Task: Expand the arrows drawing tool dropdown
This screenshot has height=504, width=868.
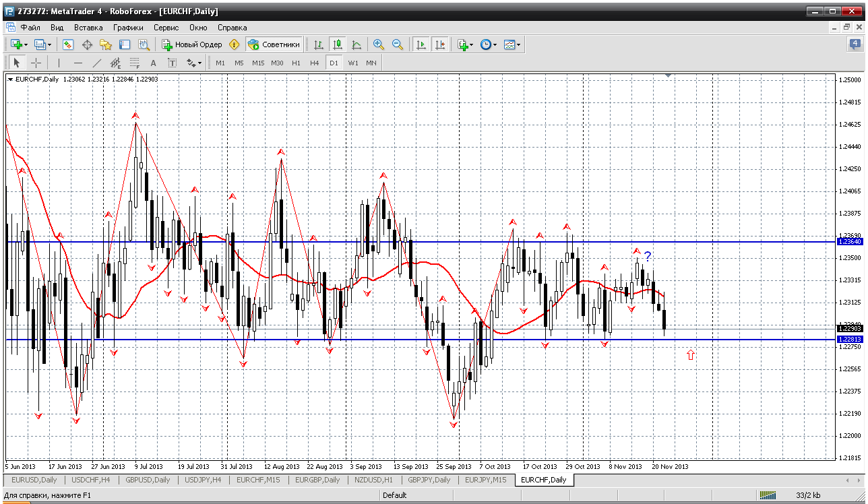Action: (194, 63)
